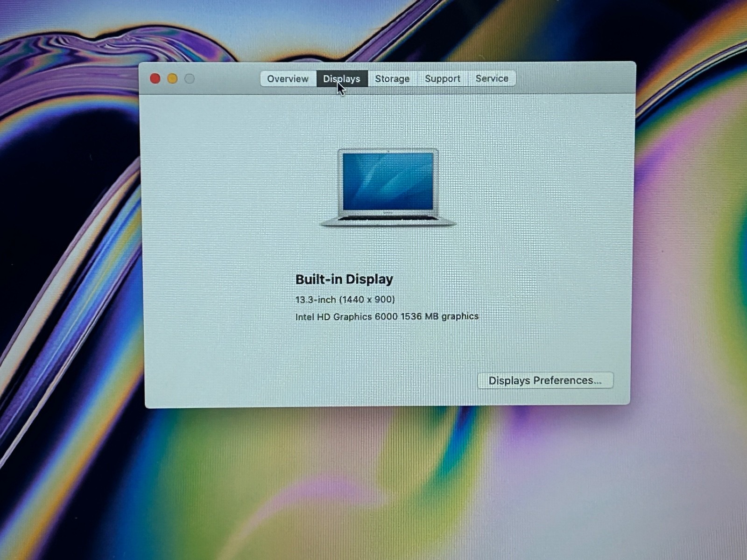This screenshot has width=747, height=560.
Task: Minimize the window with the yellow button
Action: coord(173,79)
